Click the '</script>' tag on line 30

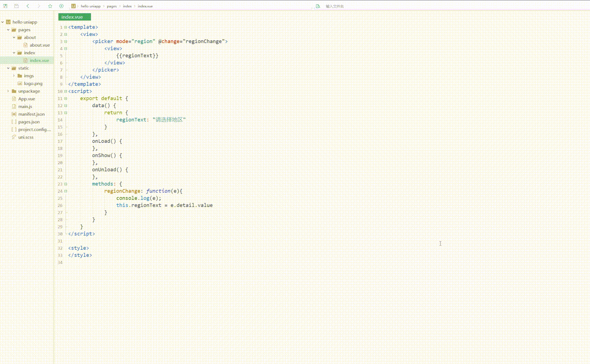[82, 234]
